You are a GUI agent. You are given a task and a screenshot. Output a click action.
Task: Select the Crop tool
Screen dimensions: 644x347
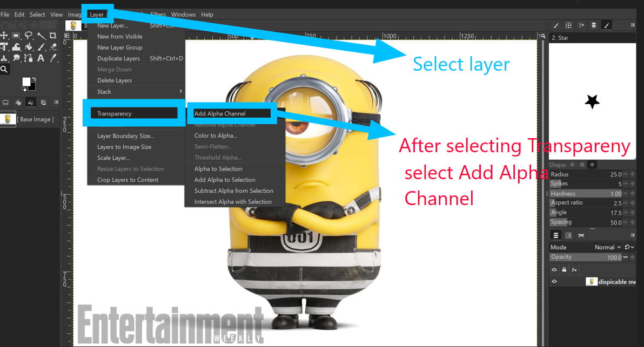pyautogui.click(x=52, y=36)
